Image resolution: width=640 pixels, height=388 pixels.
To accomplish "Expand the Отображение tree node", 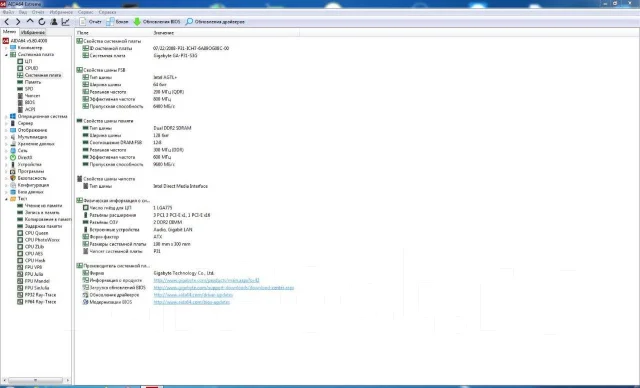I will point(6,130).
